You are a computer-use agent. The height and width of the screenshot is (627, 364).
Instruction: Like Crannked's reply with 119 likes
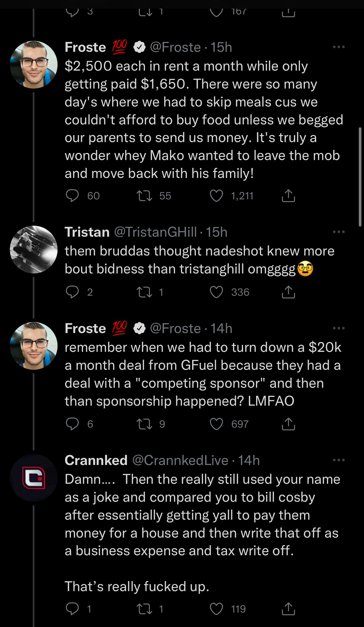pos(216,609)
